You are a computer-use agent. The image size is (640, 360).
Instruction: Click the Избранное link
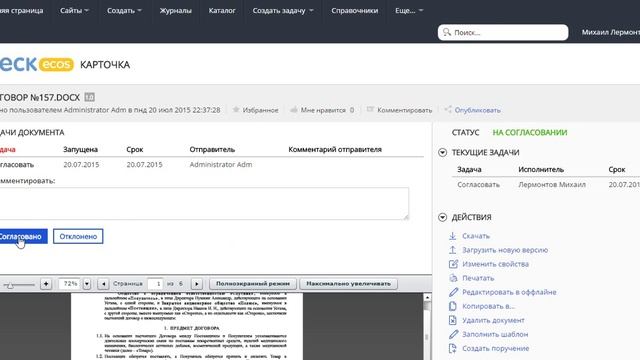pyautogui.click(x=260, y=110)
